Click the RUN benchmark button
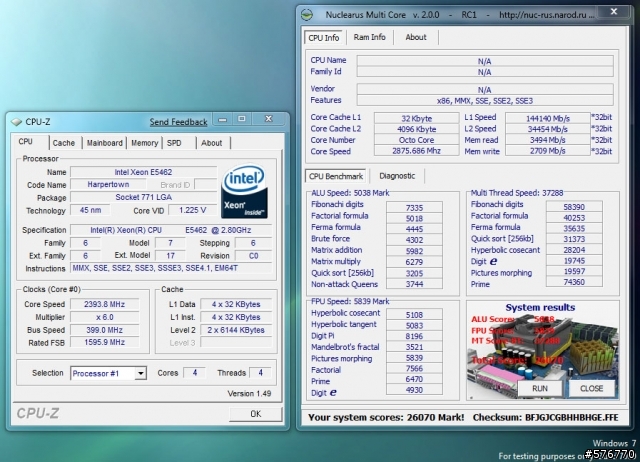 click(x=540, y=389)
